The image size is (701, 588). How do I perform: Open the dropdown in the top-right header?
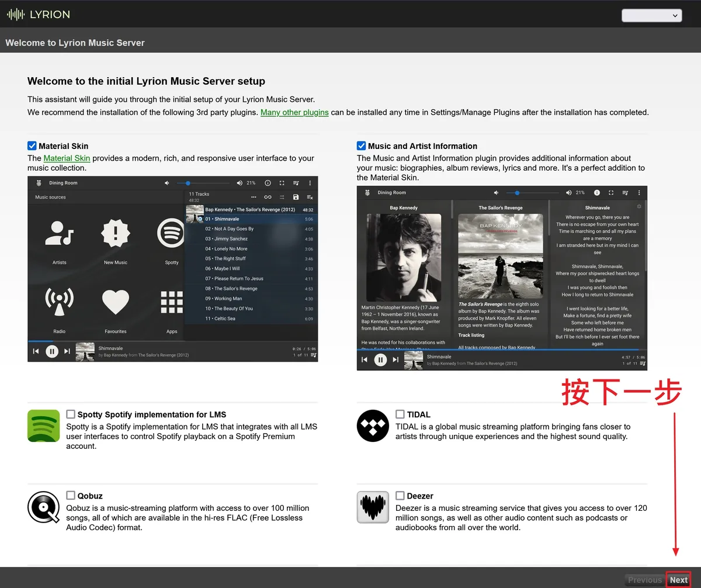(652, 16)
